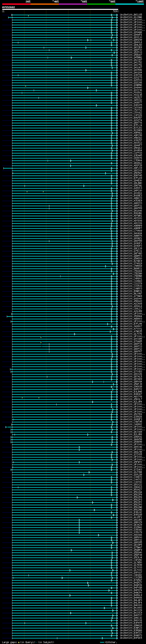Click the green ~80% identity legend bar
Image resolution: width=146 pixels, height=644 pixels.
[101, 4]
